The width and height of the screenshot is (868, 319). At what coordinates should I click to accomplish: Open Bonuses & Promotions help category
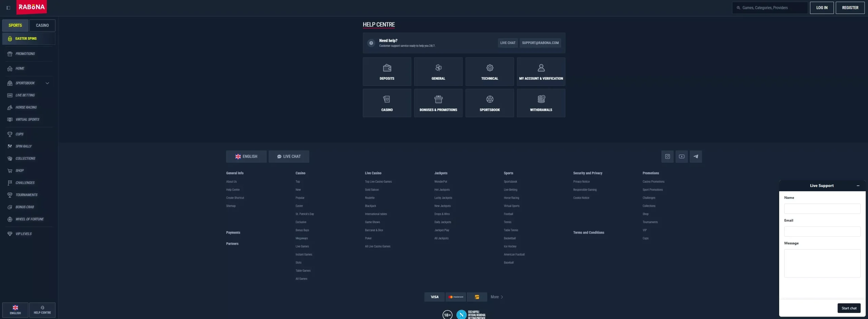coord(438,103)
